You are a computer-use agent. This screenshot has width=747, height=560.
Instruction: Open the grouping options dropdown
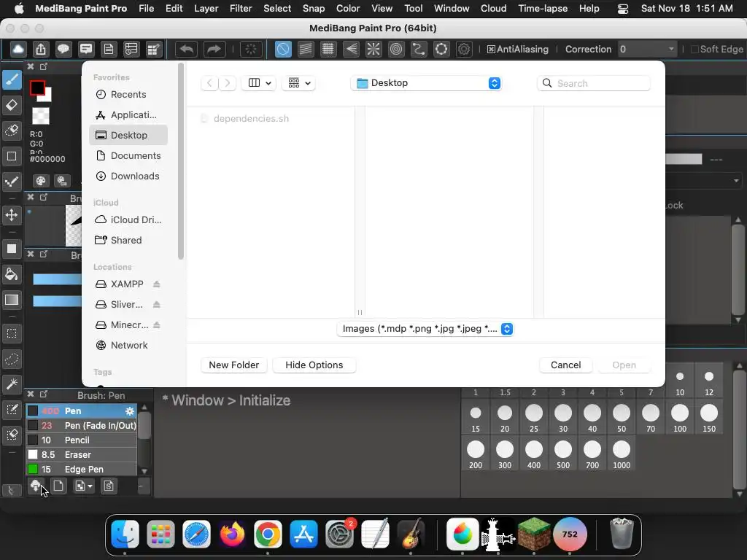tap(298, 83)
